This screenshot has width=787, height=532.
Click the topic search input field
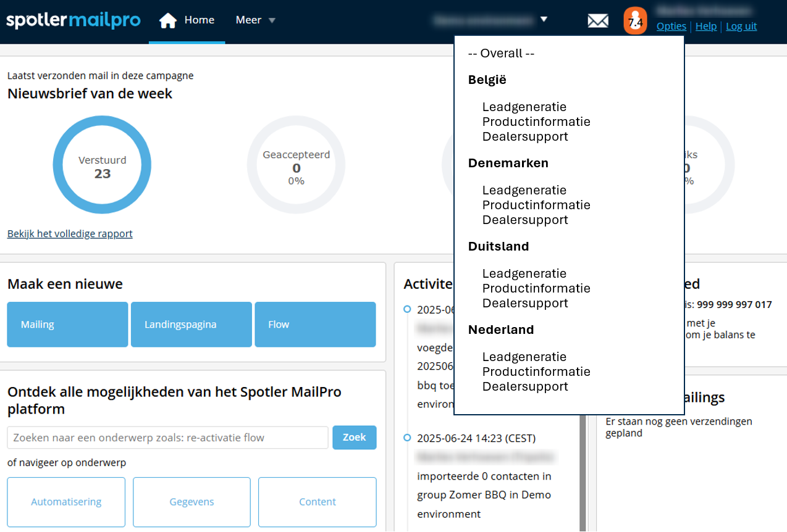click(167, 438)
